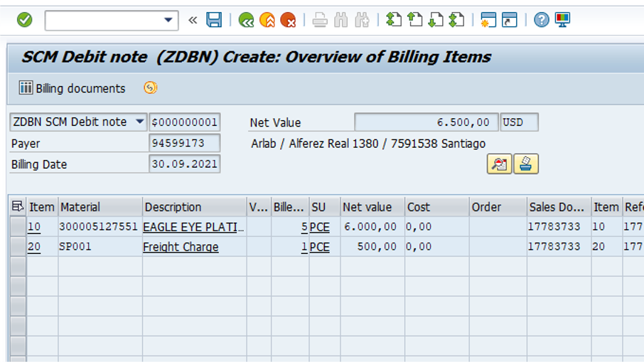Image resolution: width=644 pixels, height=362 pixels.
Task: Generate a shortcut icon
Action: (x=509, y=20)
